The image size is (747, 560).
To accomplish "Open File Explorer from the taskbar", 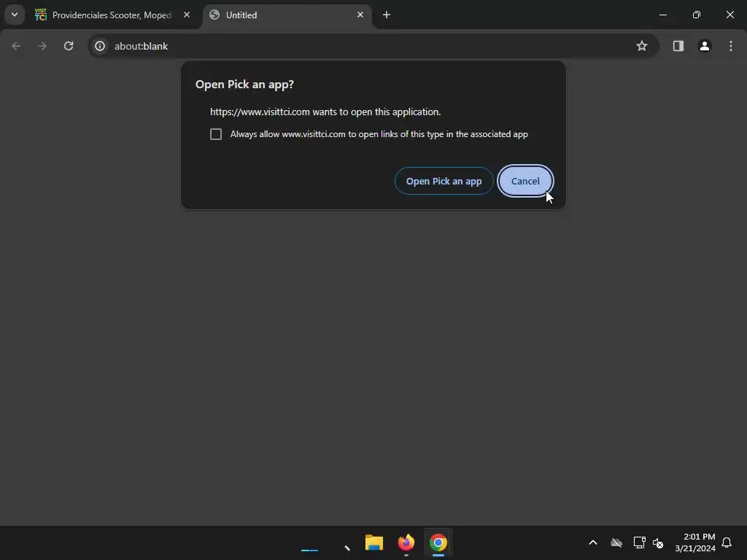I will [x=374, y=542].
